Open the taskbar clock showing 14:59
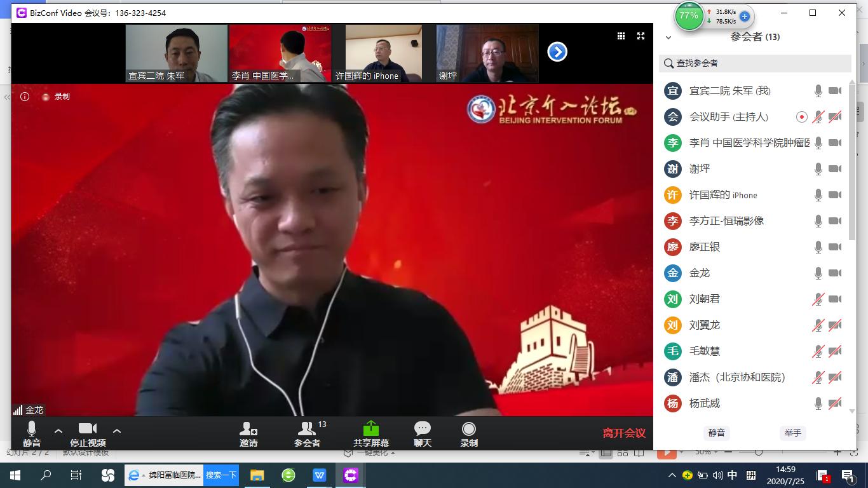 tap(786, 475)
